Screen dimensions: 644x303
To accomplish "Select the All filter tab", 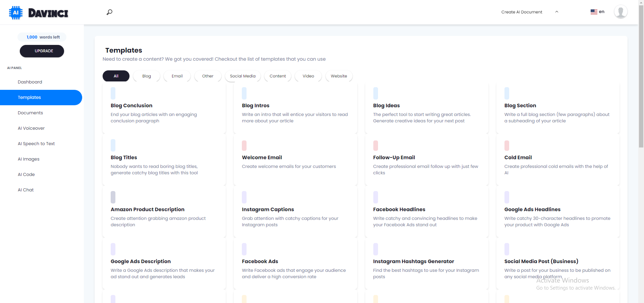I will pyautogui.click(x=116, y=76).
